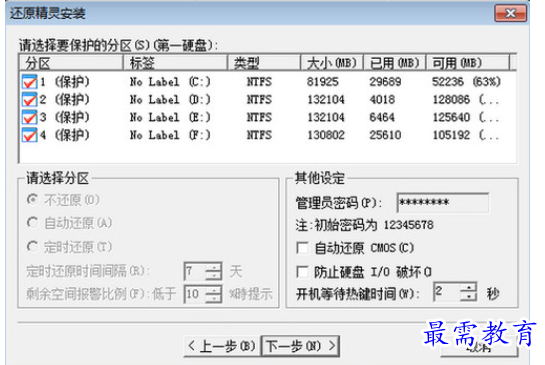Uncheck partition 2 (保护) checkbox for D:
This screenshot has height=365, width=545.
pos(29,100)
